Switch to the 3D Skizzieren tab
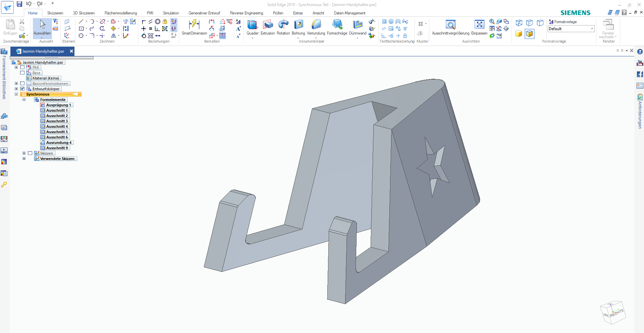This screenshot has height=333, width=644. (x=84, y=13)
